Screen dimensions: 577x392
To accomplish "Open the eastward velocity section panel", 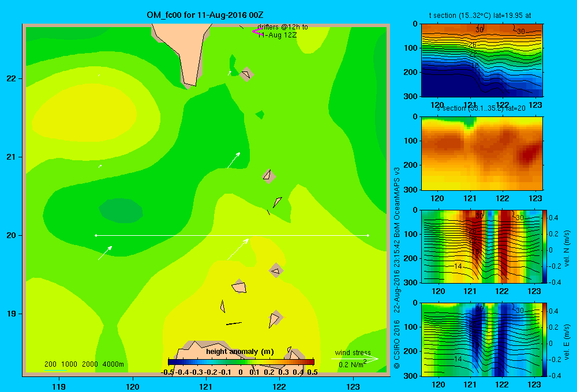I will (482, 340).
